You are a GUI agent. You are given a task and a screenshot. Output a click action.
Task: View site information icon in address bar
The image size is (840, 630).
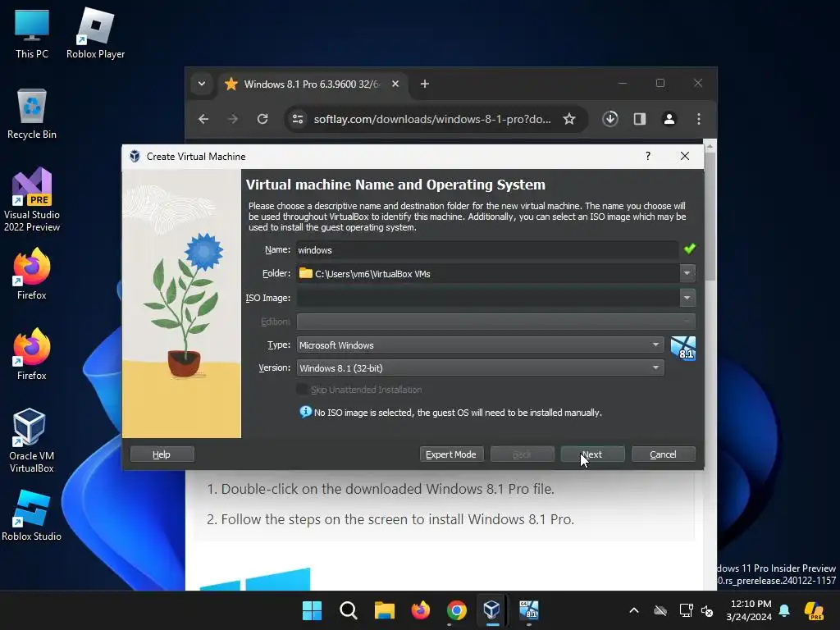pos(297,119)
